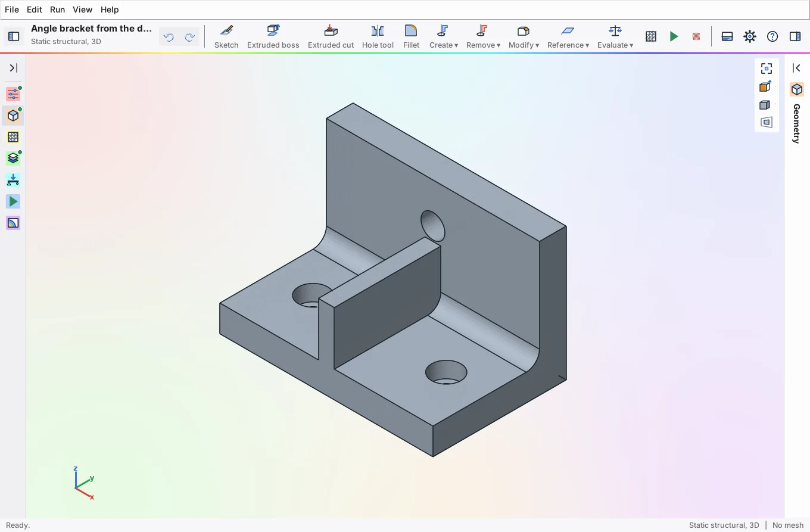Open the Create dropdown menu
This screenshot has width=810, height=532.
click(x=444, y=36)
